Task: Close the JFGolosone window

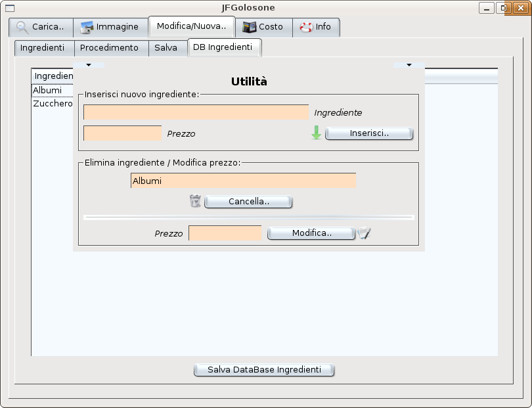Action: [x=520, y=8]
